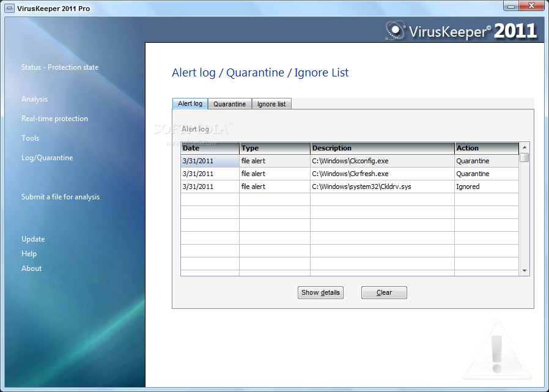Viewport: 549px width, 392px height.
Task: Go to the Analysis section
Action: point(34,99)
